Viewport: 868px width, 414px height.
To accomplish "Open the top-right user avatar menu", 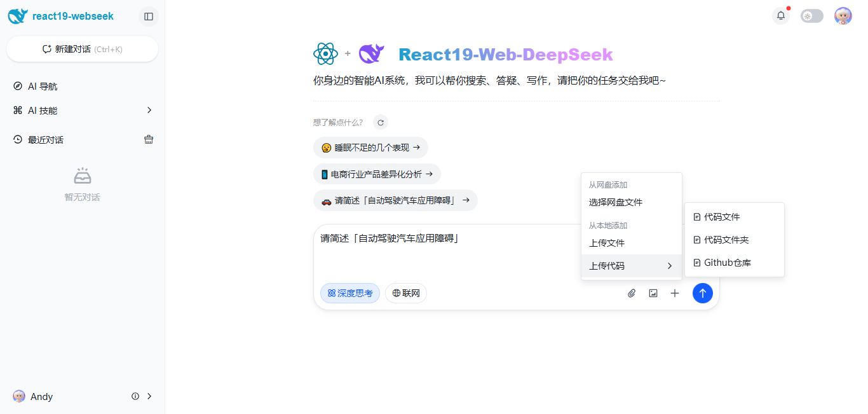I will pyautogui.click(x=843, y=16).
